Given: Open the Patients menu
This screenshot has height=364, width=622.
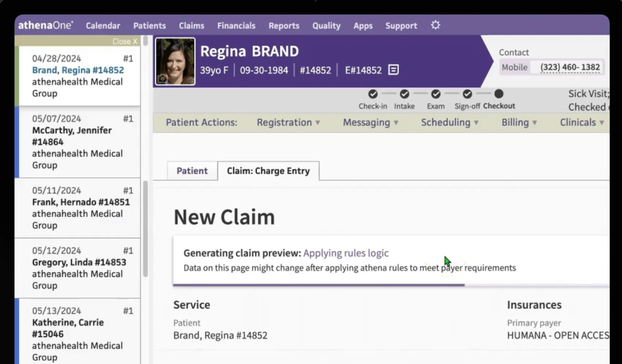Looking at the screenshot, I should tap(149, 26).
